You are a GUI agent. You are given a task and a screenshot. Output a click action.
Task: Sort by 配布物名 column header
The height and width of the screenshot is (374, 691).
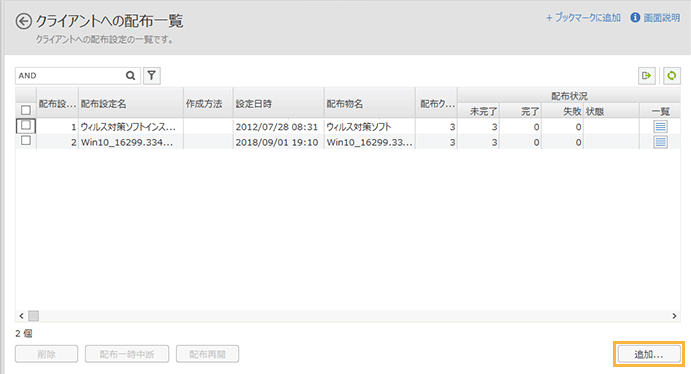tap(369, 104)
